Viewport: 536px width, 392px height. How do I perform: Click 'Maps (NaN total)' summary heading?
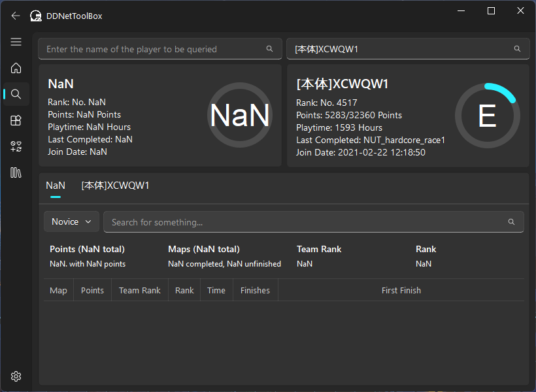[204, 249]
